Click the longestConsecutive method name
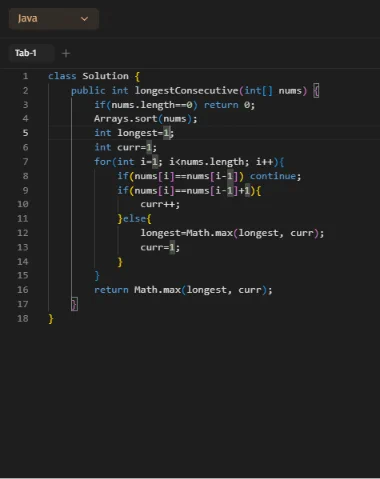This screenshot has width=380, height=479. click(x=186, y=91)
